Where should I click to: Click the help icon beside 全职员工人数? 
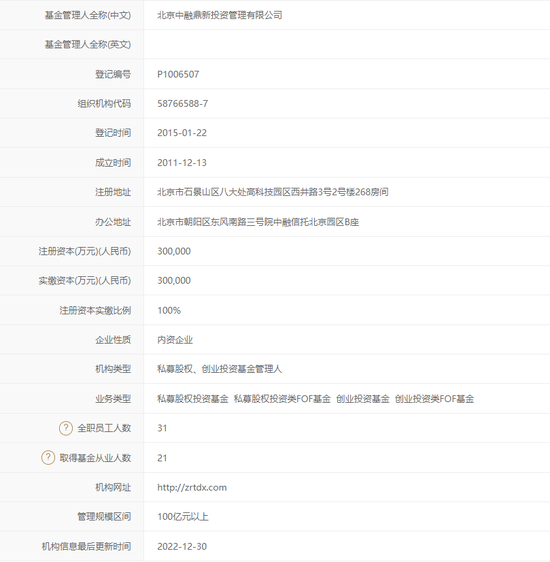66,428
